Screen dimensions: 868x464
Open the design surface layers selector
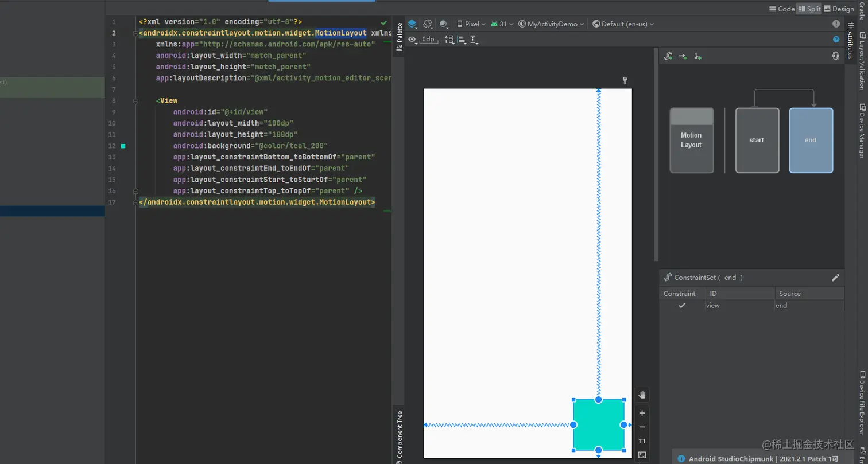click(x=412, y=24)
